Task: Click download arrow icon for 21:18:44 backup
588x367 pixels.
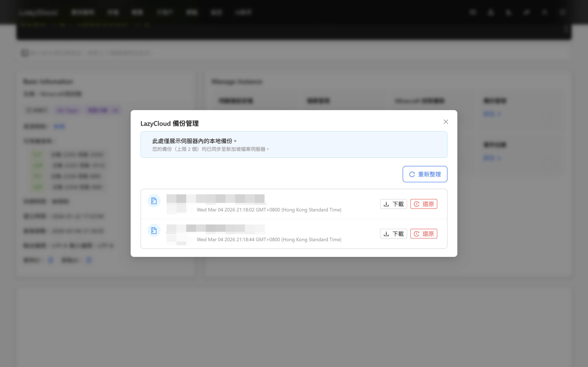Action: pos(386,234)
